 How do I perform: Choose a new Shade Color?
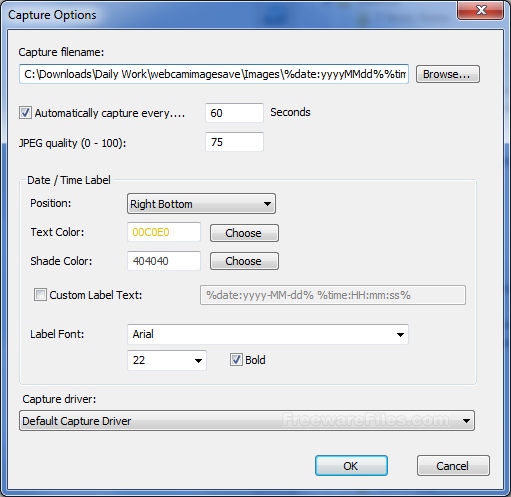point(244,261)
